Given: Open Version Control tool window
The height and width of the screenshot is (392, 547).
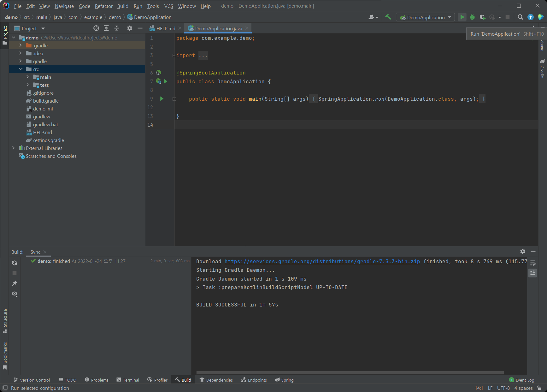Looking at the screenshot, I should coord(32,380).
